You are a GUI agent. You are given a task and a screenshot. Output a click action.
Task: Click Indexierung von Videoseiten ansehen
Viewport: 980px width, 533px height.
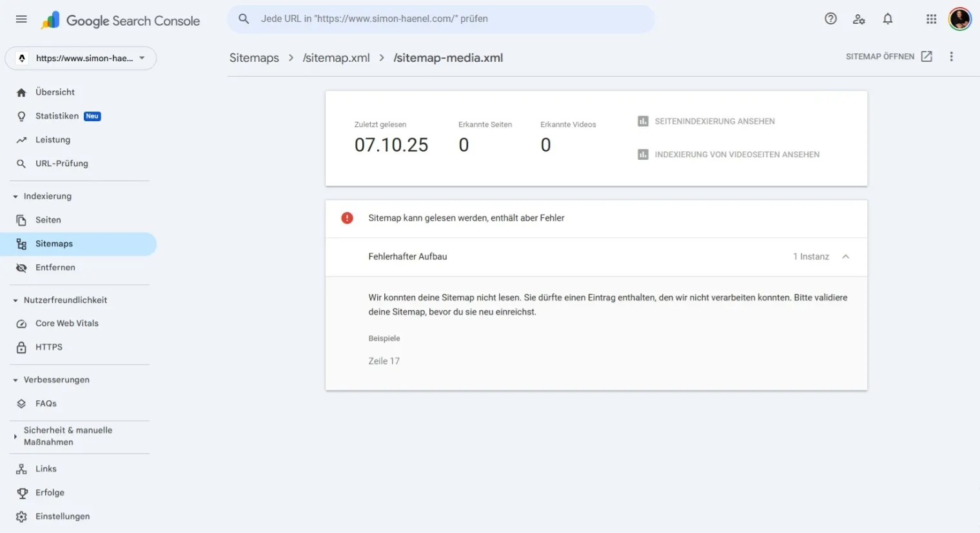point(736,155)
